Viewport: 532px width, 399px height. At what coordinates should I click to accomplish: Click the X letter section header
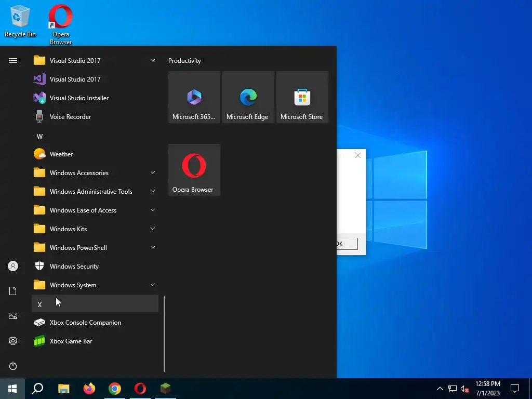coord(95,303)
